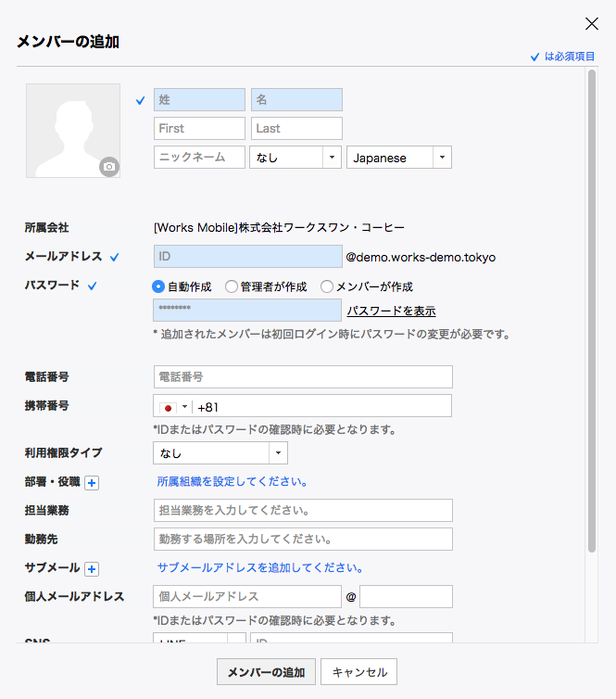Click the パスワードを表示 link

click(391, 311)
